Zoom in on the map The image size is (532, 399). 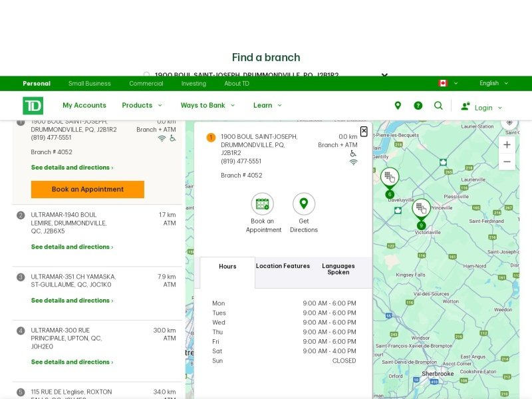tap(507, 145)
